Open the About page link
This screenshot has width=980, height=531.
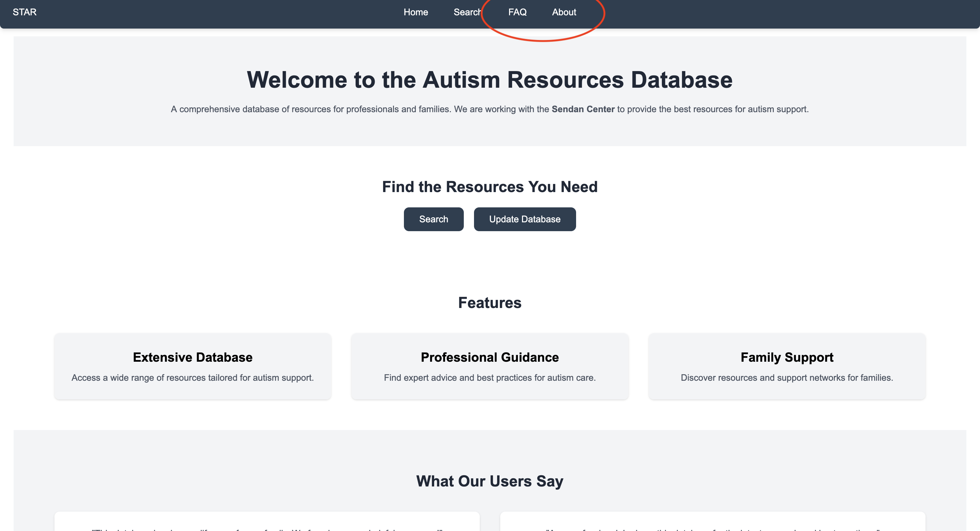[x=564, y=12]
